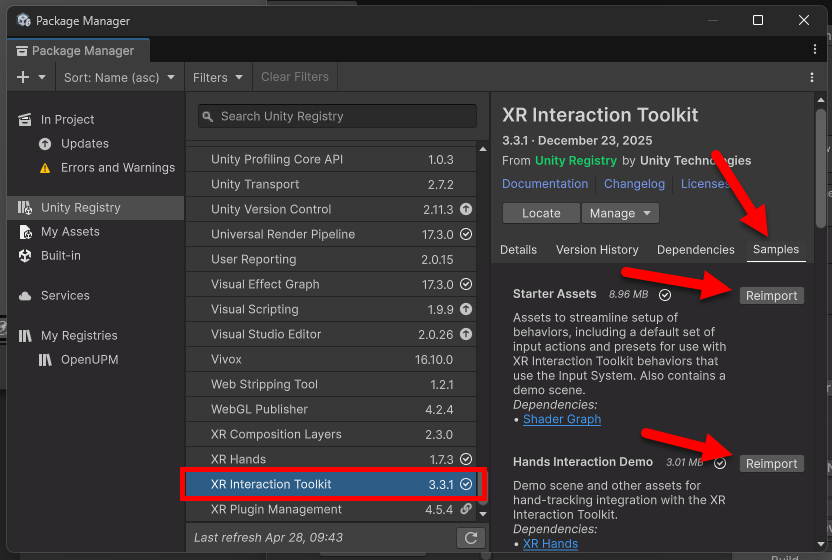Open the toolbar kebab menu icon
The image size is (832, 560).
pos(812,77)
